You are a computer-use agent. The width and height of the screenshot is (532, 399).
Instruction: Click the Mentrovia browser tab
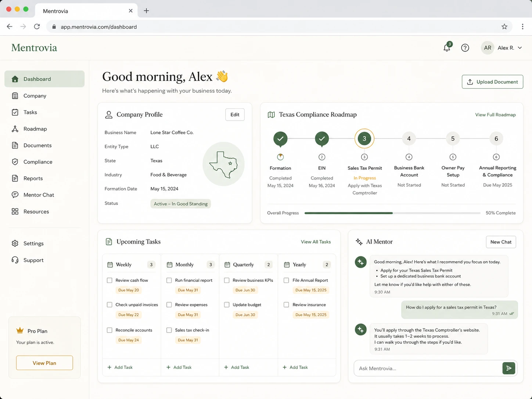(86, 11)
